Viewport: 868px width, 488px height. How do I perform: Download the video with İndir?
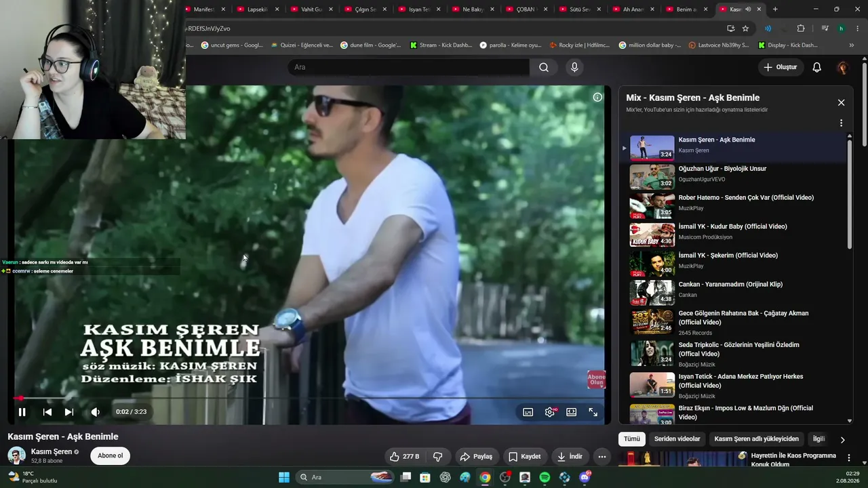pyautogui.click(x=570, y=457)
